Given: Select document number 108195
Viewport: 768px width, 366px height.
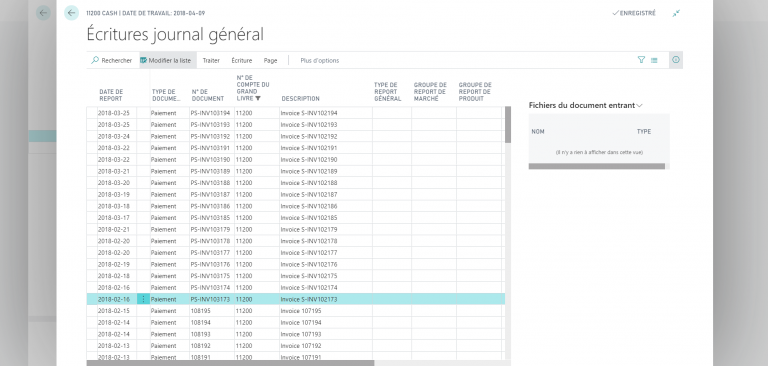Looking at the screenshot, I should (212, 311).
